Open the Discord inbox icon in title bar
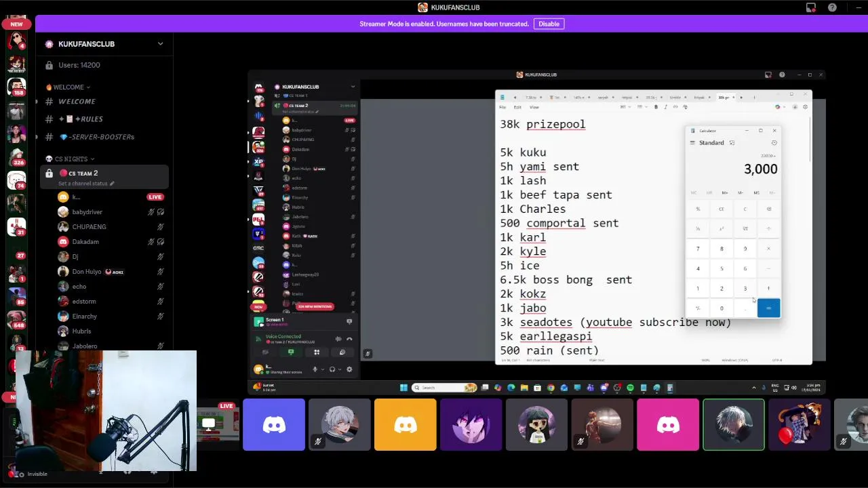The width and height of the screenshot is (868, 488). click(811, 7)
